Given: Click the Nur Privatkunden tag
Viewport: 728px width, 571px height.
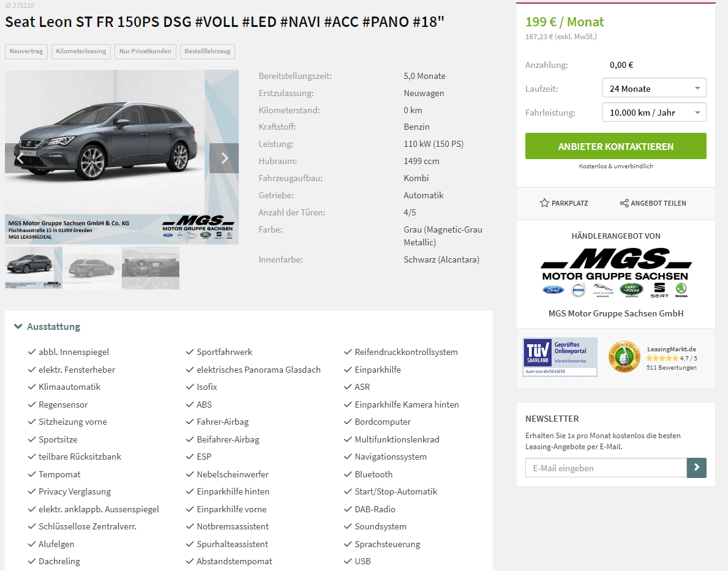Looking at the screenshot, I should click(x=145, y=51).
